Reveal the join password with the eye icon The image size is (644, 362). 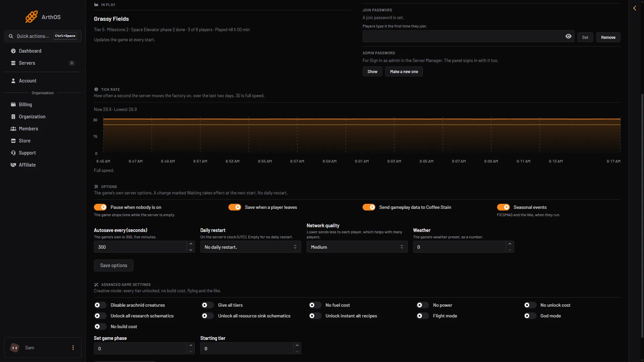(x=569, y=36)
